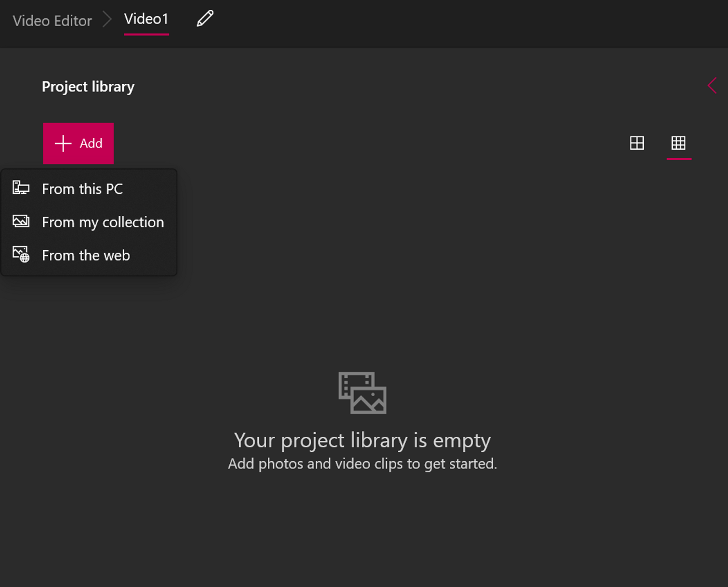
Task: Click the 'From the web' globe image icon
Action: click(x=21, y=254)
